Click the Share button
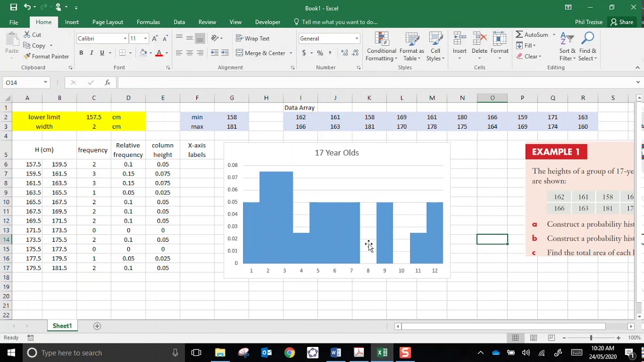 622,22
